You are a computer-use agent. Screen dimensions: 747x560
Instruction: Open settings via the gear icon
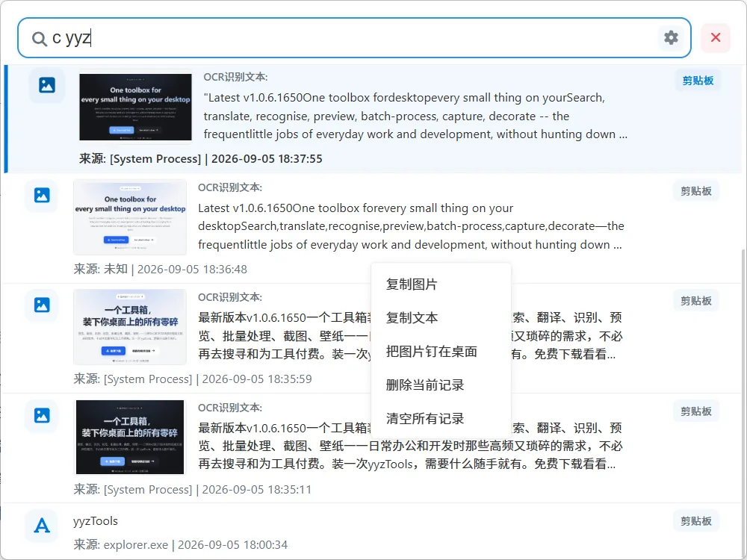671,37
